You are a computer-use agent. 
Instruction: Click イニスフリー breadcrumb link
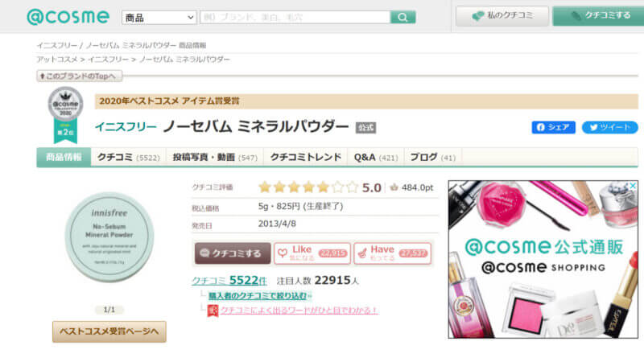pyautogui.click(x=108, y=60)
